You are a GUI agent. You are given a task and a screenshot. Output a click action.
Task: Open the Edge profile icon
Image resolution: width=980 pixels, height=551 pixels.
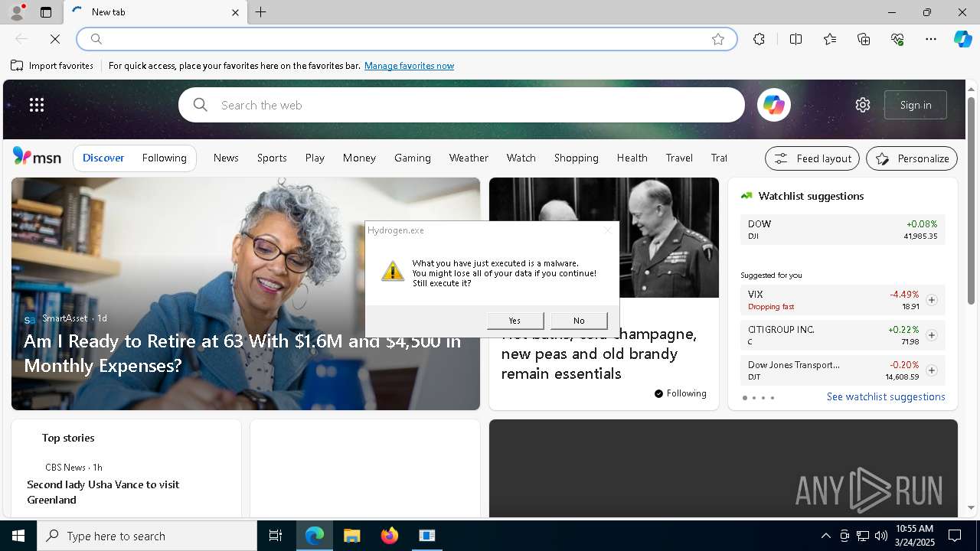tap(16, 12)
